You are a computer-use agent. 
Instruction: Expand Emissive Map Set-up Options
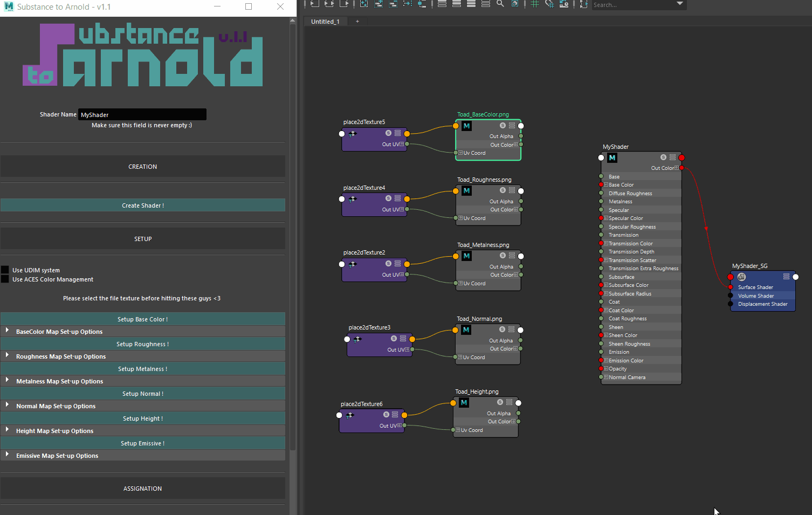point(7,455)
